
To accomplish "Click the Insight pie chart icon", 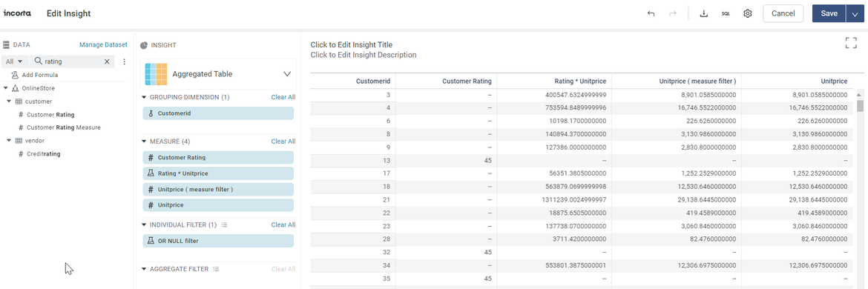I will click(144, 44).
